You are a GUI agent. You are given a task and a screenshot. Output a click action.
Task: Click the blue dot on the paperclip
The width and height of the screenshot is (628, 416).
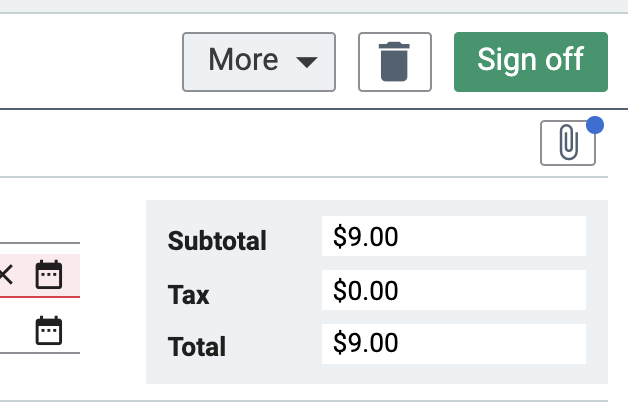pyautogui.click(x=595, y=125)
